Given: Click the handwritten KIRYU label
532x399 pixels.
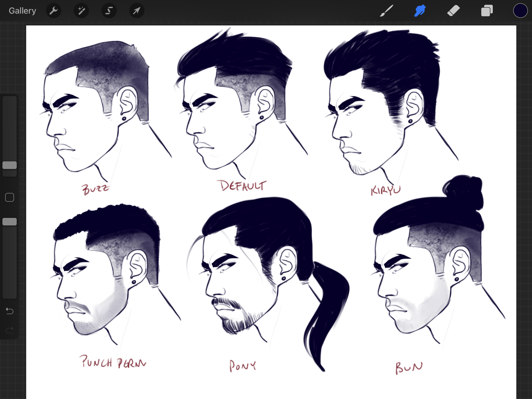Looking at the screenshot, I should (386, 190).
